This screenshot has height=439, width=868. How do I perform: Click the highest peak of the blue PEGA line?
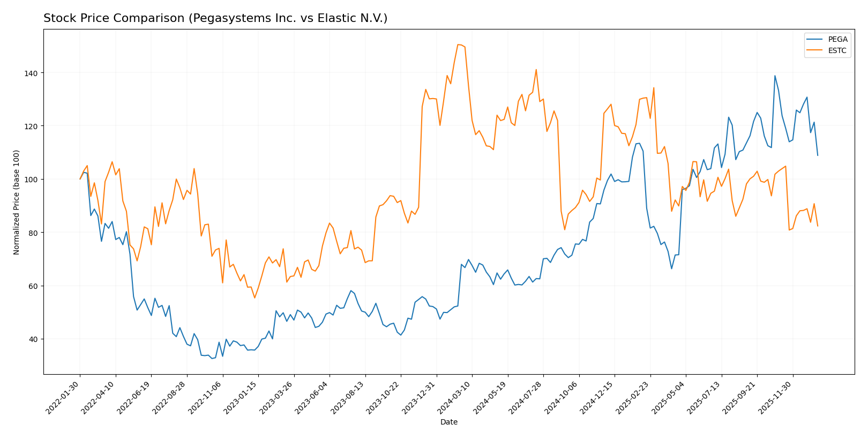[x=775, y=76]
